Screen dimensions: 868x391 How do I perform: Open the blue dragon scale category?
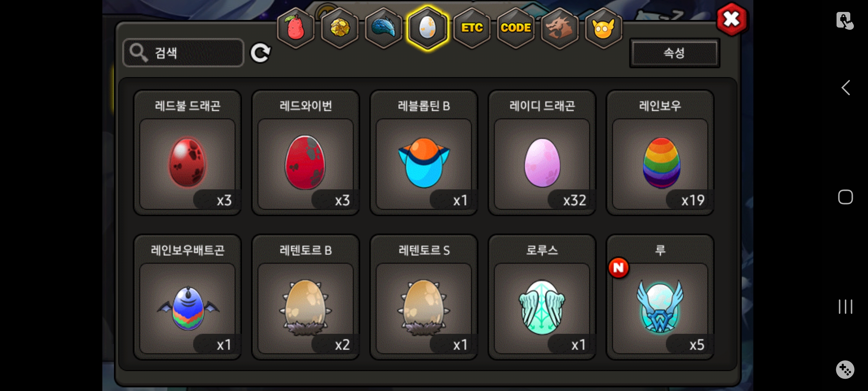pyautogui.click(x=383, y=28)
